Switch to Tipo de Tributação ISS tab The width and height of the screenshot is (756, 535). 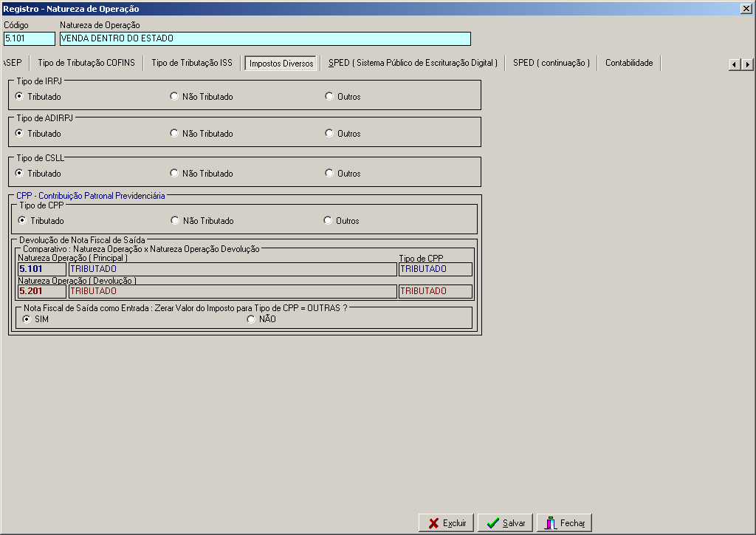tap(192, 63)
